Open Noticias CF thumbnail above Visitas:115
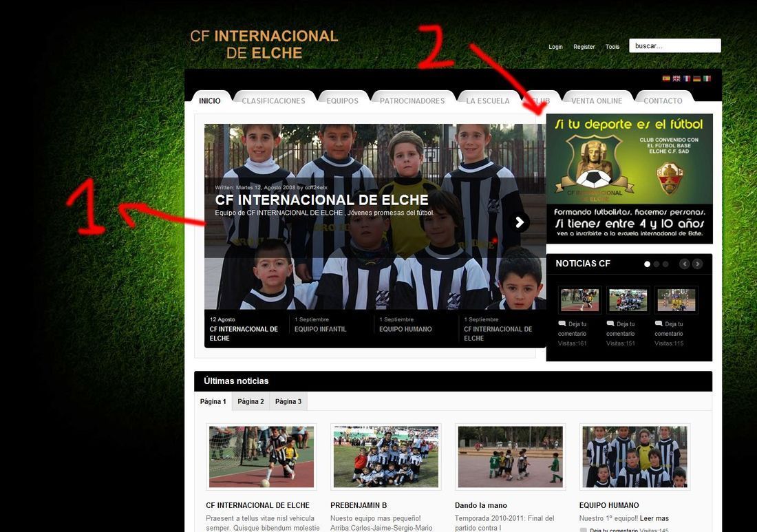This screenshot has height=532, width=757. [x=676, y=299]
